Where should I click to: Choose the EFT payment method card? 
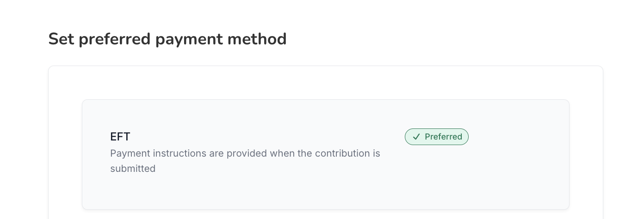(326, 154)
